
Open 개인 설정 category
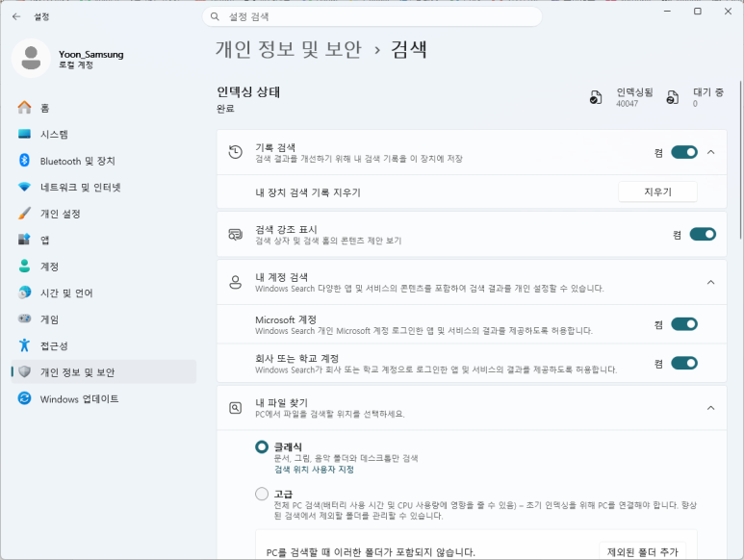pos(104,214)
